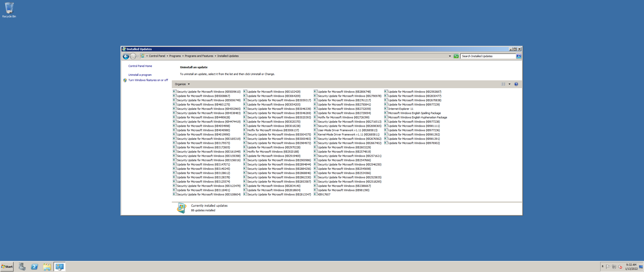Click the Programs breadcrumb
The height and width of the screenshot is (272, 644).
(x=175, y=56)
